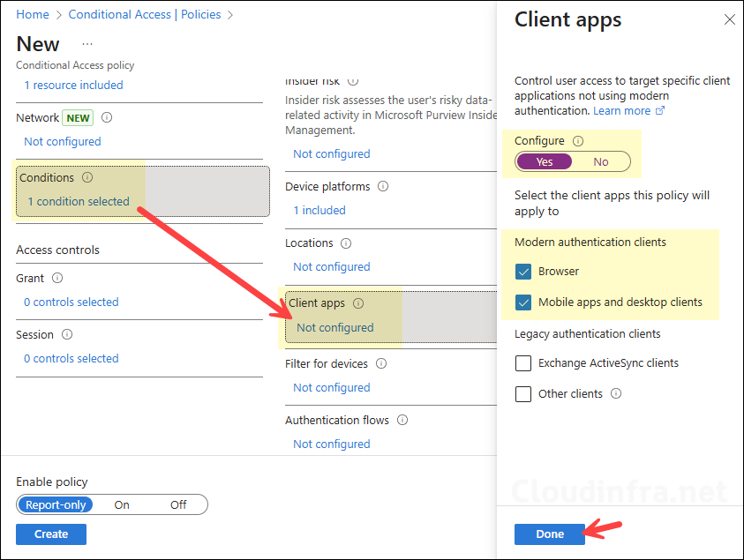This screenshot has width=744, height=560.
Task: Enable Exchange ActiveSync clients
Action: [x=523, y=362]
